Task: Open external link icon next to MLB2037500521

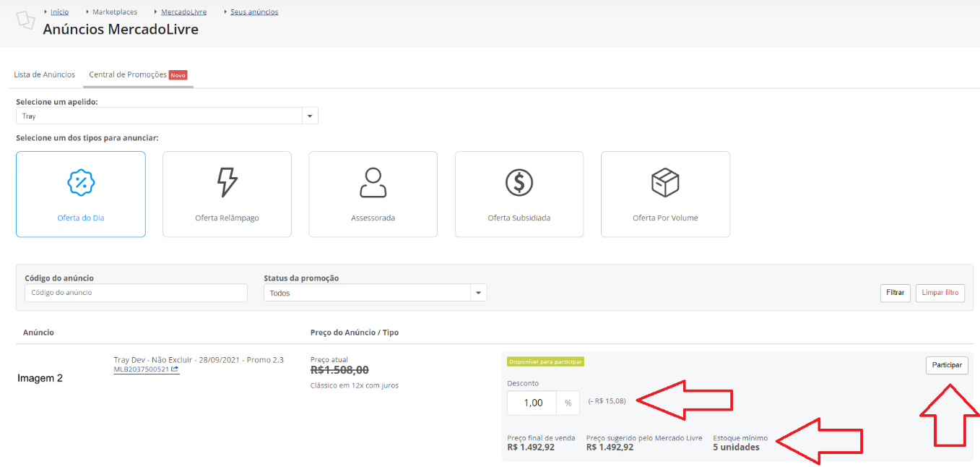Action: click(175, 369)
